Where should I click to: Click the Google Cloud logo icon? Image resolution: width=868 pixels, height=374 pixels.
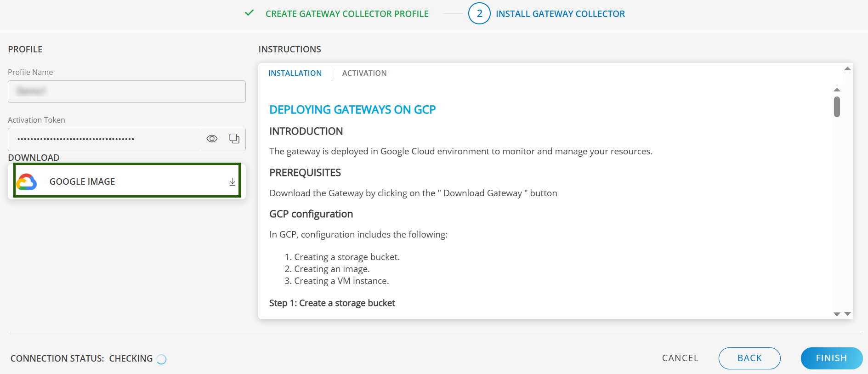[27, 182]
